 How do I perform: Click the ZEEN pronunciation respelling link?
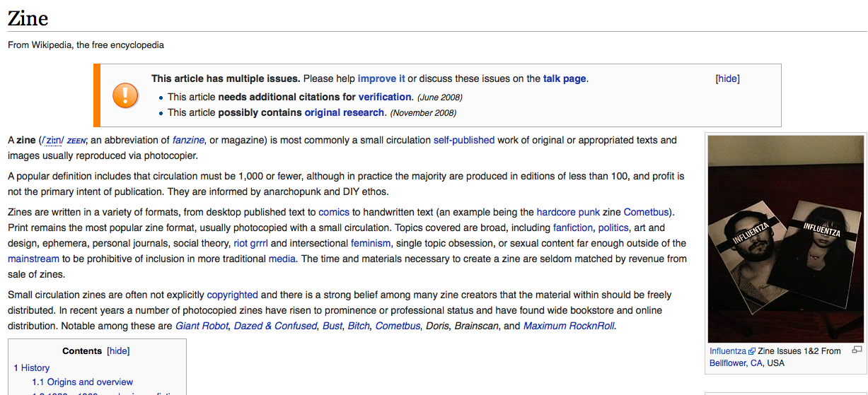[x=76, y=141]
